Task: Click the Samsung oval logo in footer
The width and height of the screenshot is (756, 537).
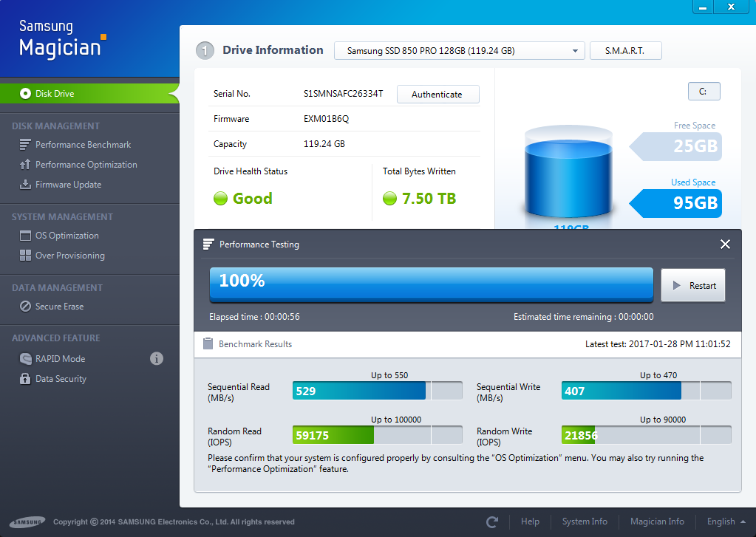Action: point(27,522)
